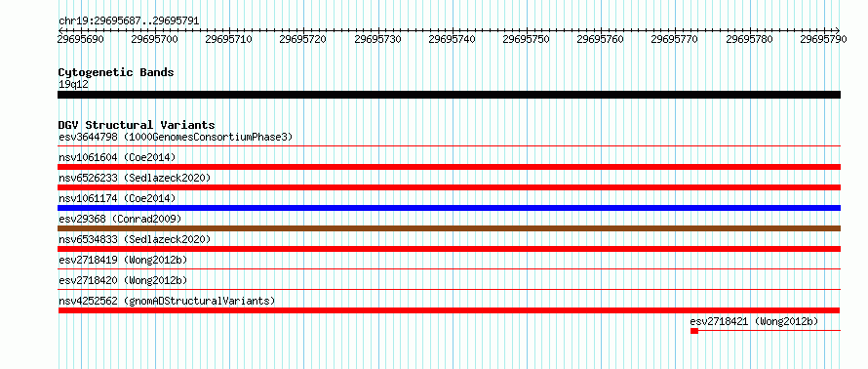The image size is (868, 369).
Task: Open variant esv29368 (Conrad2009) label
Action: tap(120, 219)
